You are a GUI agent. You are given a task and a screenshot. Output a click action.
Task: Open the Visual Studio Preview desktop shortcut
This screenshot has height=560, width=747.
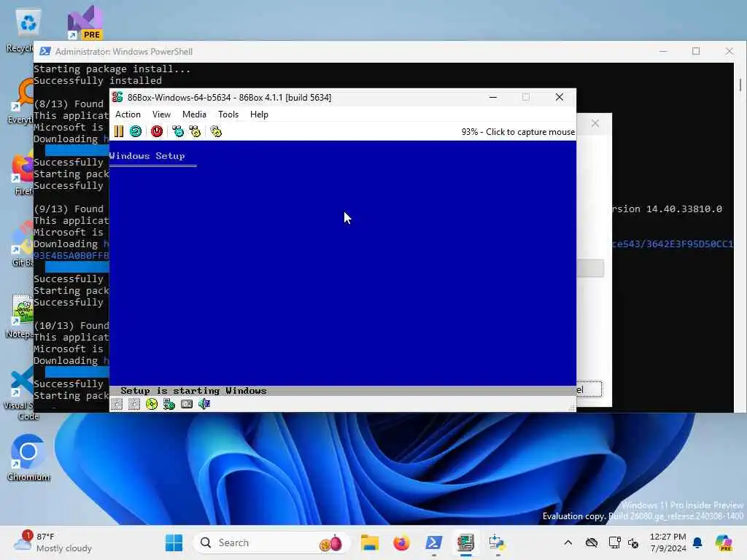(x=85, y=23)
